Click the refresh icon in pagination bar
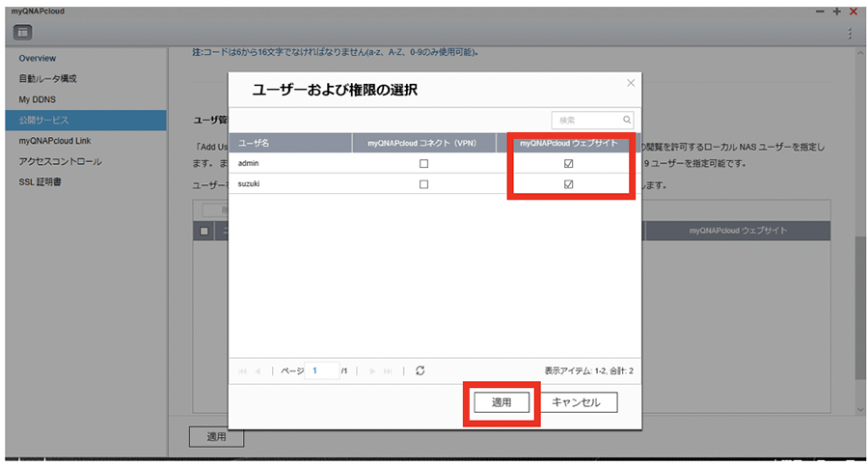This screenshot has height=466, width=868. (420, 370)
